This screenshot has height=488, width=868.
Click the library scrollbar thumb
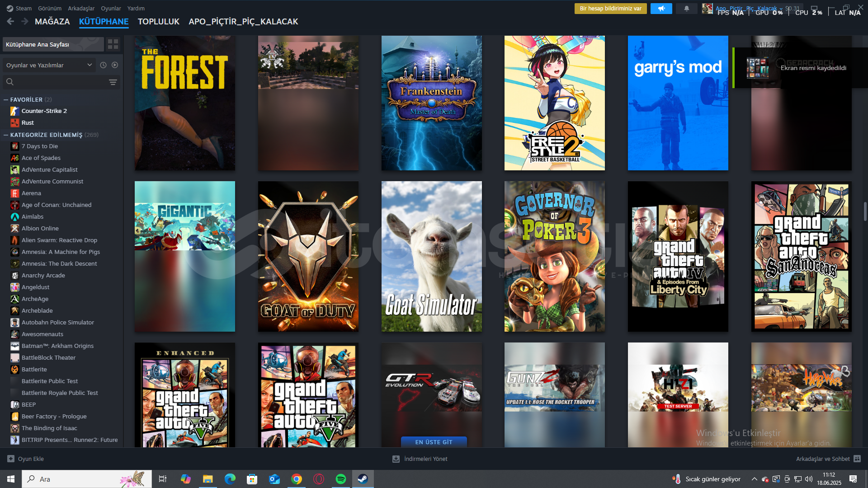pyautogui.click(x=865, y=211)
